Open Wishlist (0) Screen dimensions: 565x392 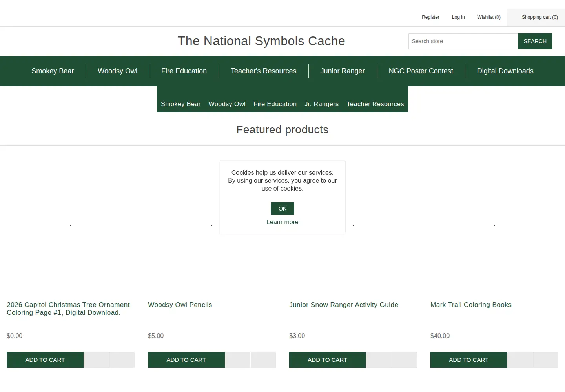click(489, 17)
